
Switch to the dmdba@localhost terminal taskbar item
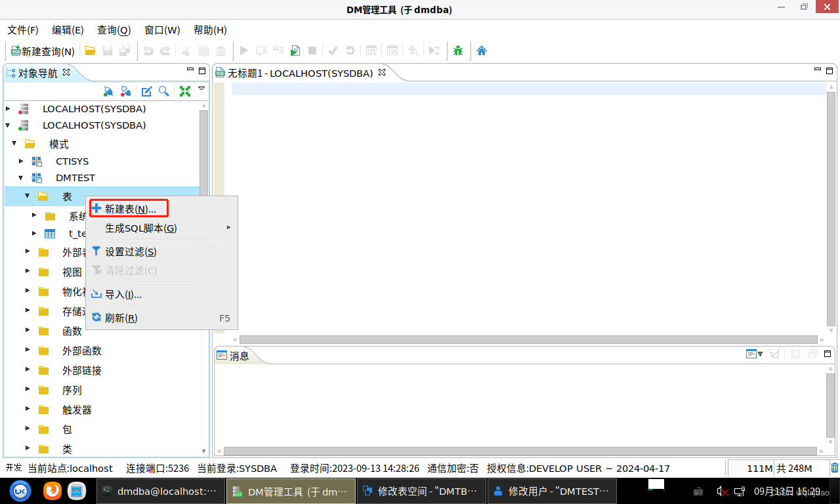pos(161,491)
